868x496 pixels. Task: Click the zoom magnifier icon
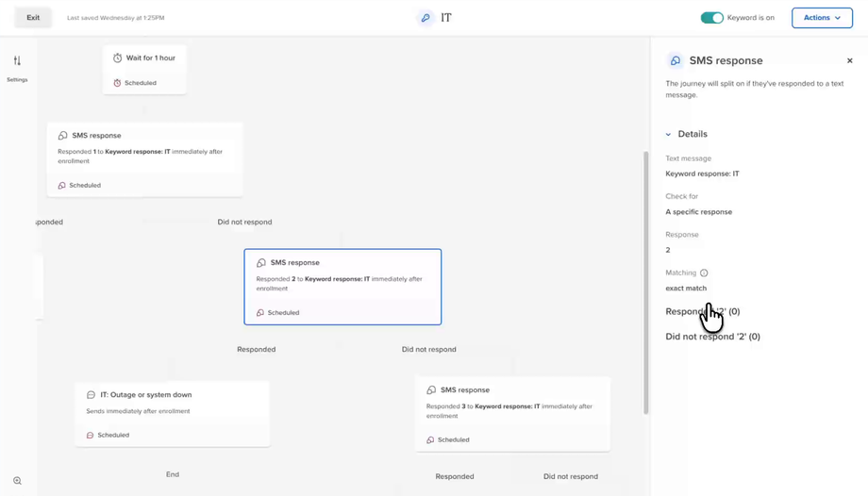click(17, 481)
